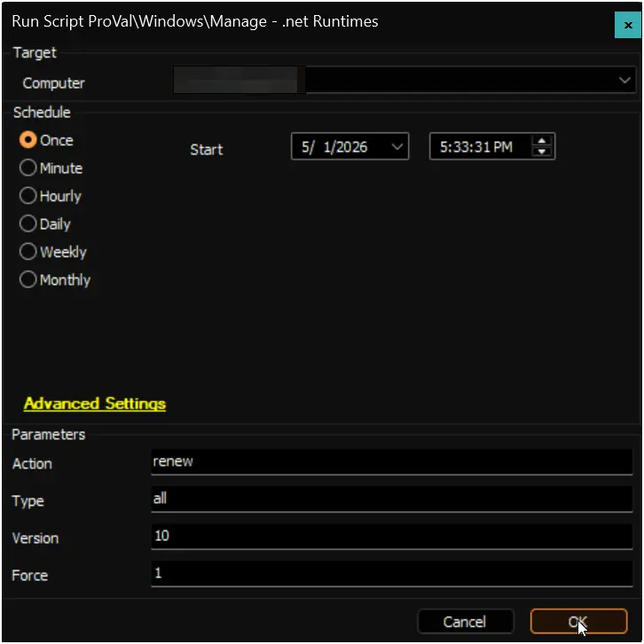Open the start date calendar dropdown
The height and width of the screenshot is (644, 644).
coord(397,146)
